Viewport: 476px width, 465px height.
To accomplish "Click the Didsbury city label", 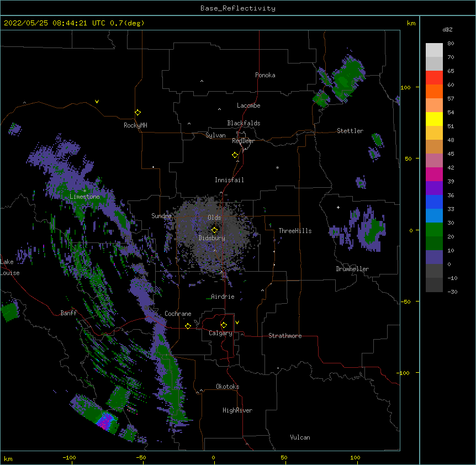I will tap(212, 238).
